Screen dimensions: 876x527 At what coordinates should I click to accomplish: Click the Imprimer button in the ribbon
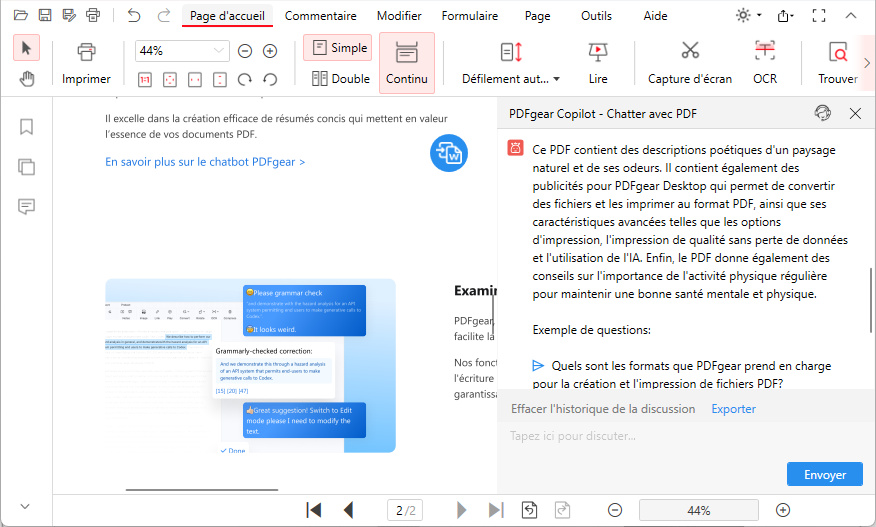86,63
